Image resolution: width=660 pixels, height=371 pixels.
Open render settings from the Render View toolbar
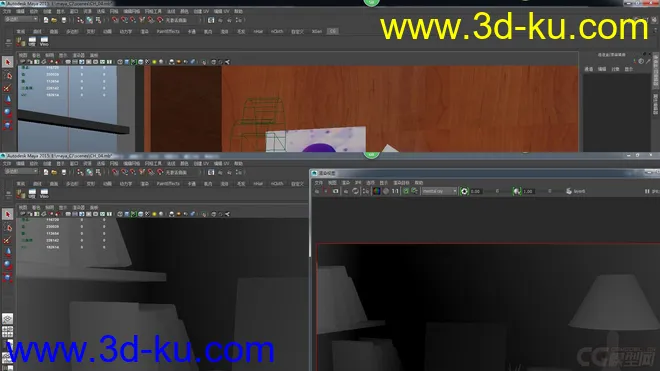point(366,191)
